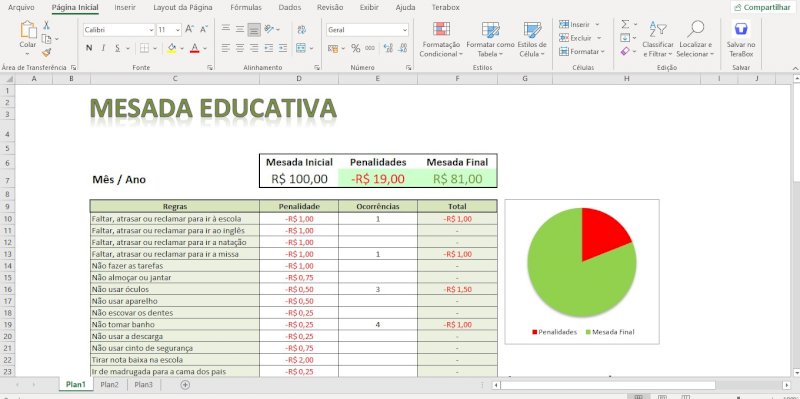The height and width of the screenshot is (399, 800).
Task: Open Classificar e Filtrar dropdown
Action: tap(658, 39)
